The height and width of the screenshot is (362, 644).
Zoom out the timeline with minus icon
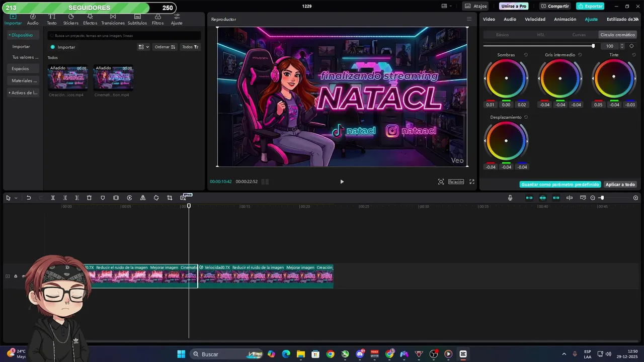click(x=593, y=198)
